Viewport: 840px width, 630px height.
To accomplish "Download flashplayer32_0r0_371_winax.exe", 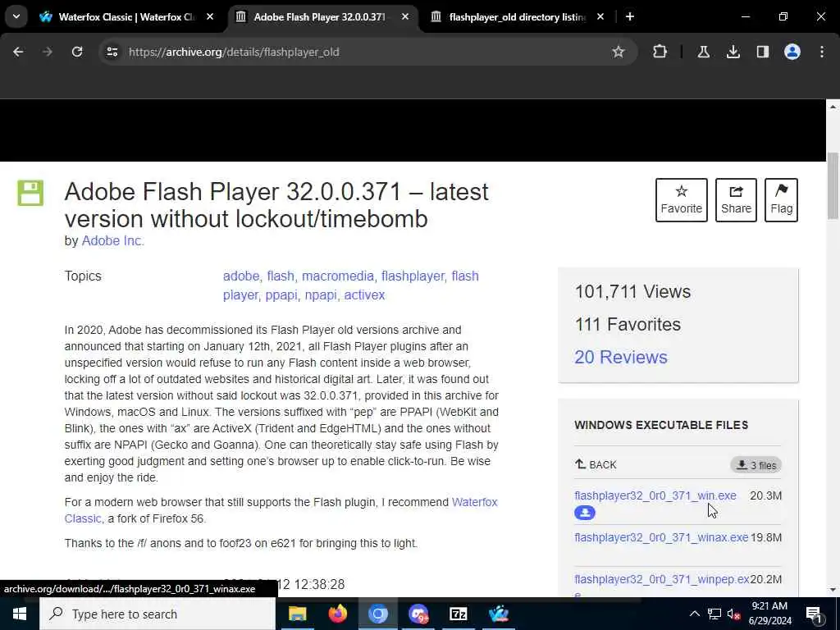I will click(661, 537).
